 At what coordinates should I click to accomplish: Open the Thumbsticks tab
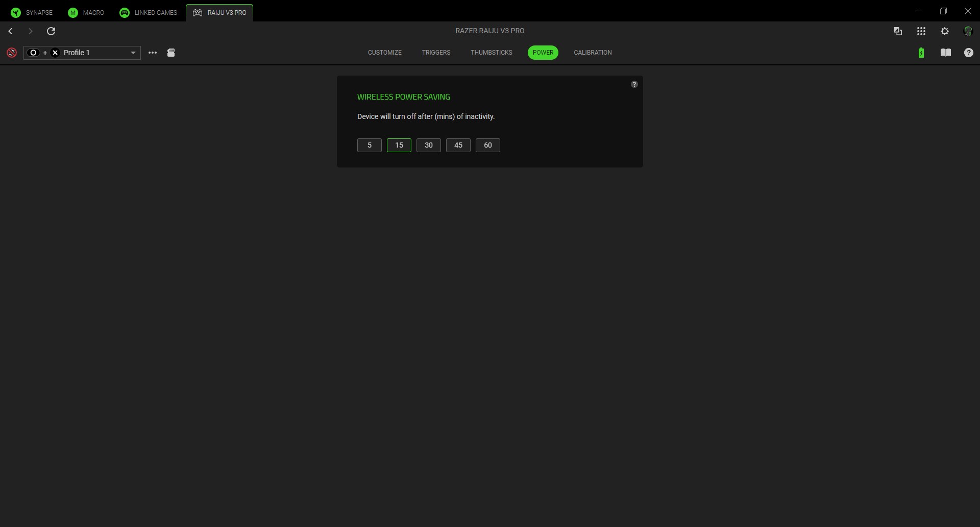[x=491, y=53]
